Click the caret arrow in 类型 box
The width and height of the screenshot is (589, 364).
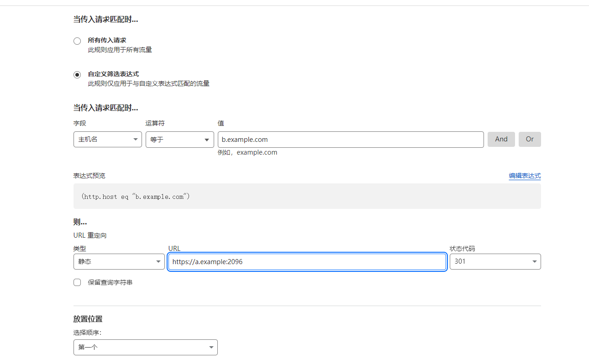pyautogui.click(x=158, y=262)
